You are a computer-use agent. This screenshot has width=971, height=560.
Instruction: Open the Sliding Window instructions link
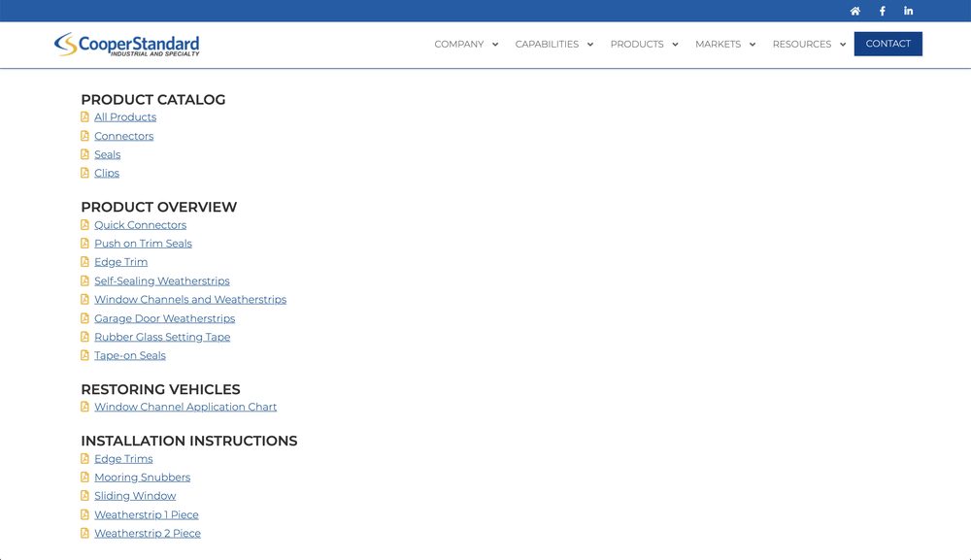[135, 496]
